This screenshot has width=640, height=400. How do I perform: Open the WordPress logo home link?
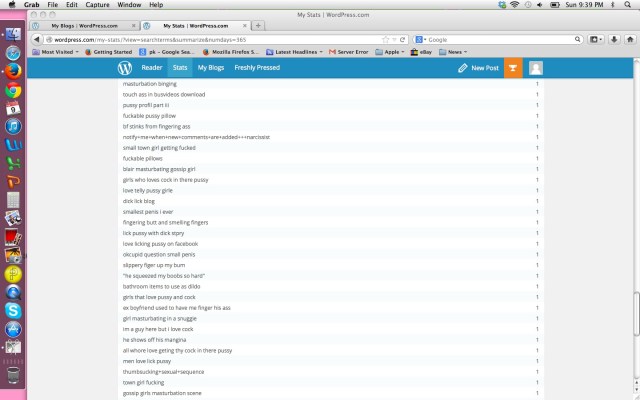click(x=125, y=68)
